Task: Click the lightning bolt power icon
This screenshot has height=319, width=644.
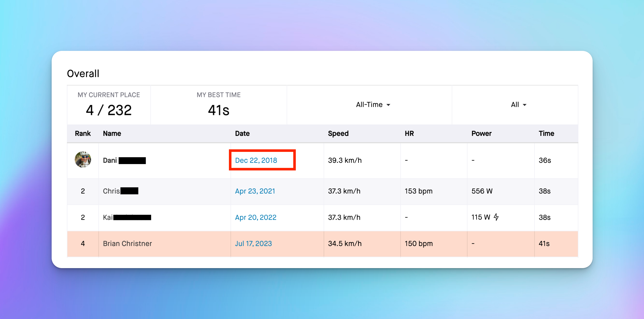Action: tap(496, 217)
